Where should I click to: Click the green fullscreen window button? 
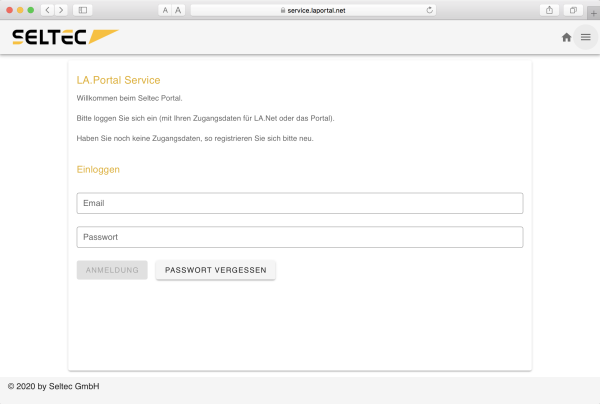(x=31, y=10)
